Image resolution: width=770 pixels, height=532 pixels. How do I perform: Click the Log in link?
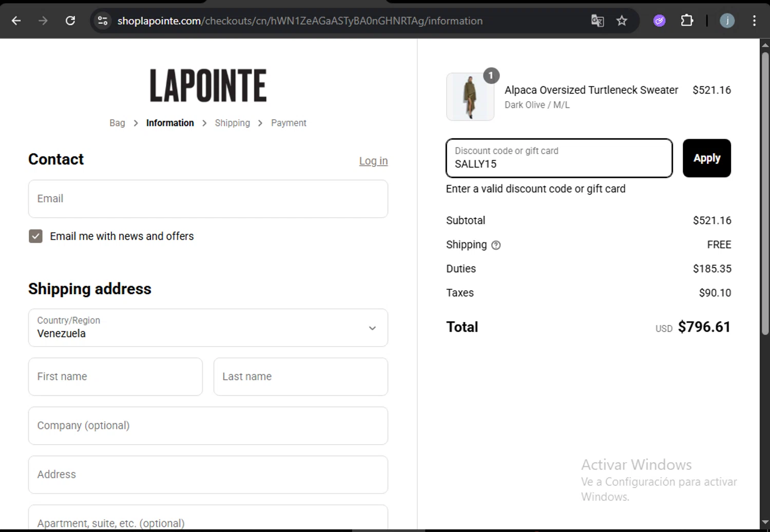point(373,161)
